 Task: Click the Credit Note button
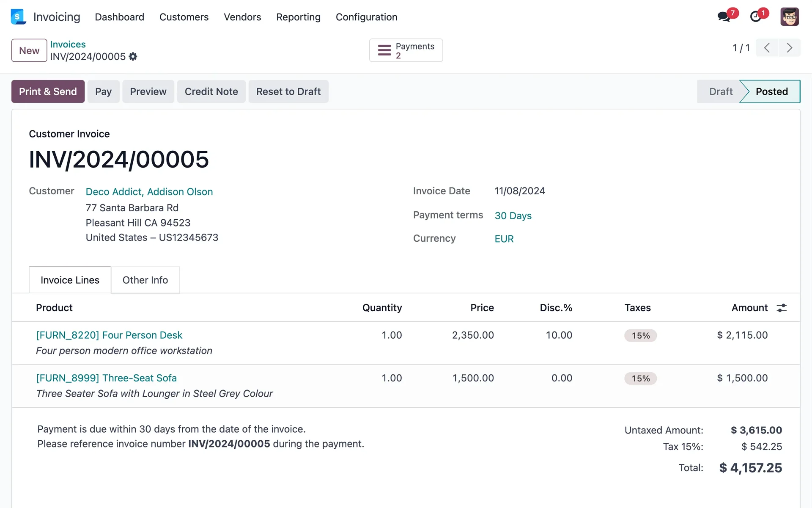(211, 91)
